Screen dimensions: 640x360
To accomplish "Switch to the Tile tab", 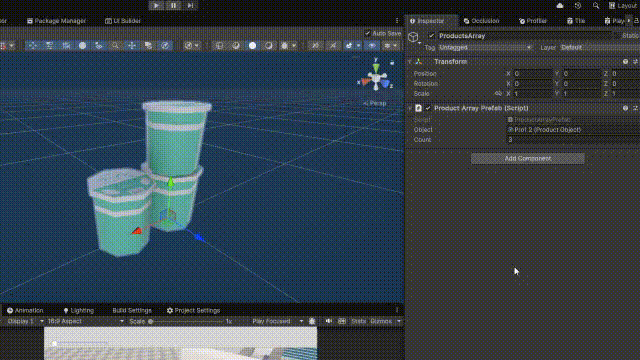I will coord(576,21).
